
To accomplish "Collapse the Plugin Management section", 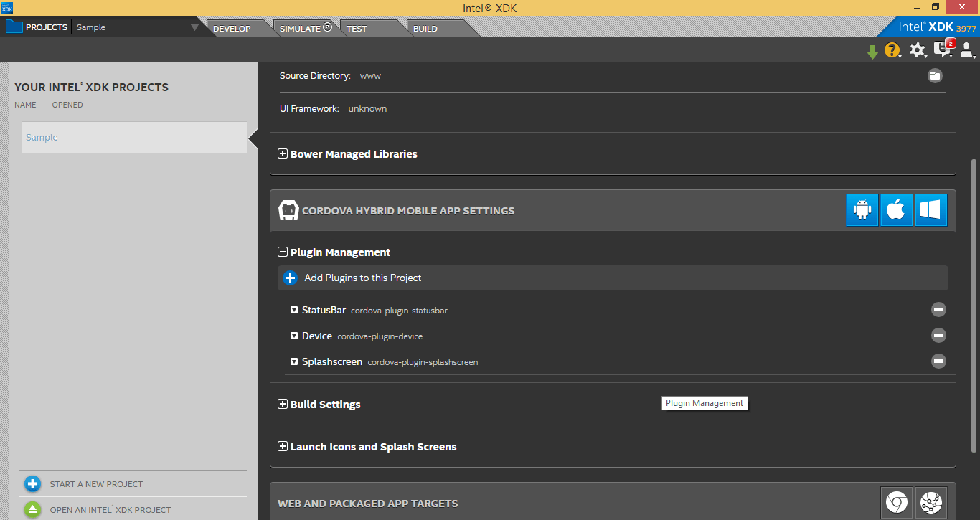I will [x=283, y=252].
